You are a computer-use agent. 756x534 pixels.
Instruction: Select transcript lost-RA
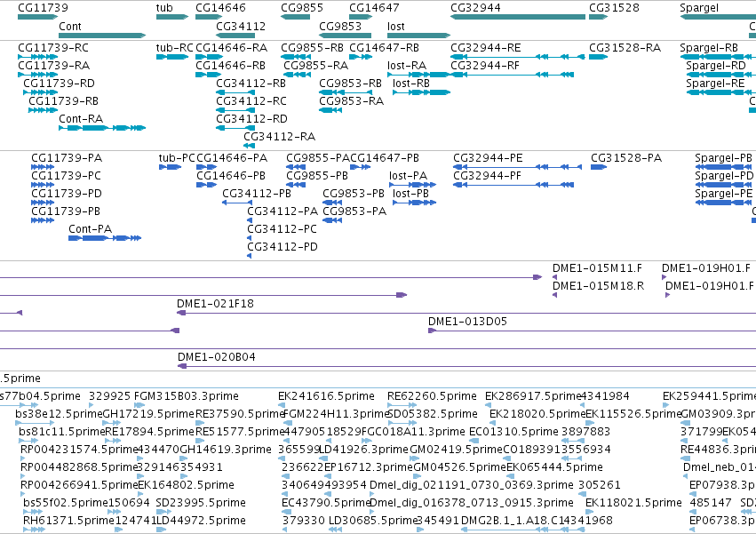coord(407,66)
